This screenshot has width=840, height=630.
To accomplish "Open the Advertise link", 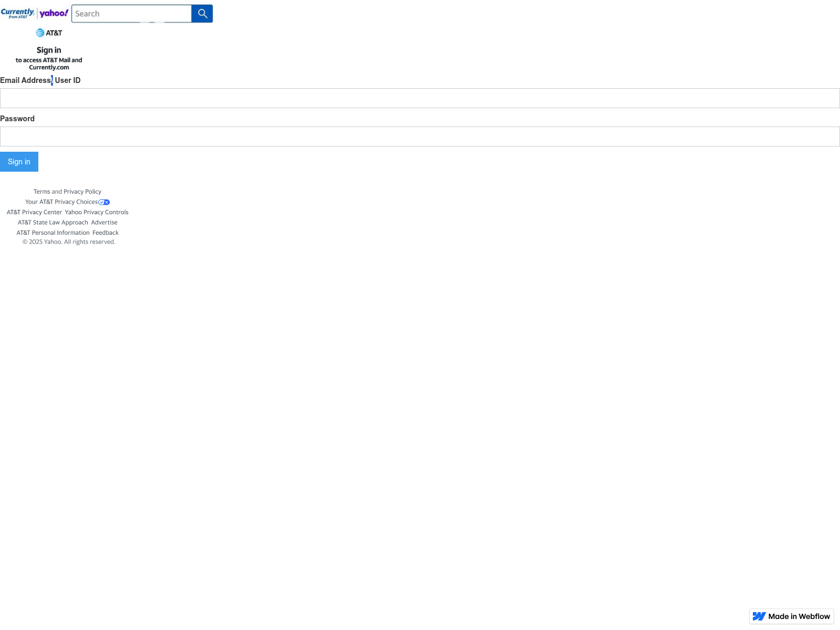I will click(104, 223).
